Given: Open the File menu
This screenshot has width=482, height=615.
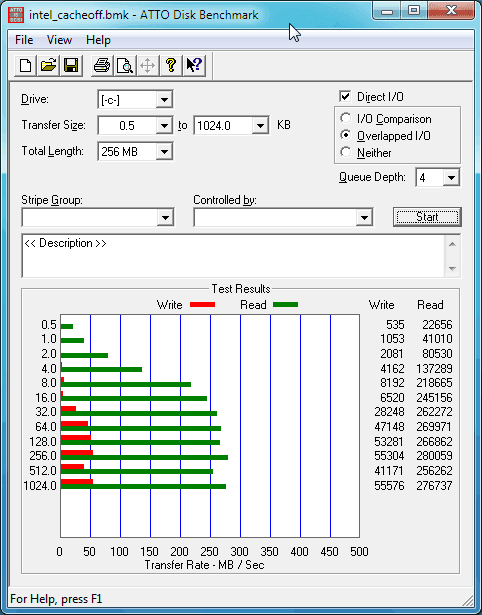Looking at the screenshot, I should point(24,40).
